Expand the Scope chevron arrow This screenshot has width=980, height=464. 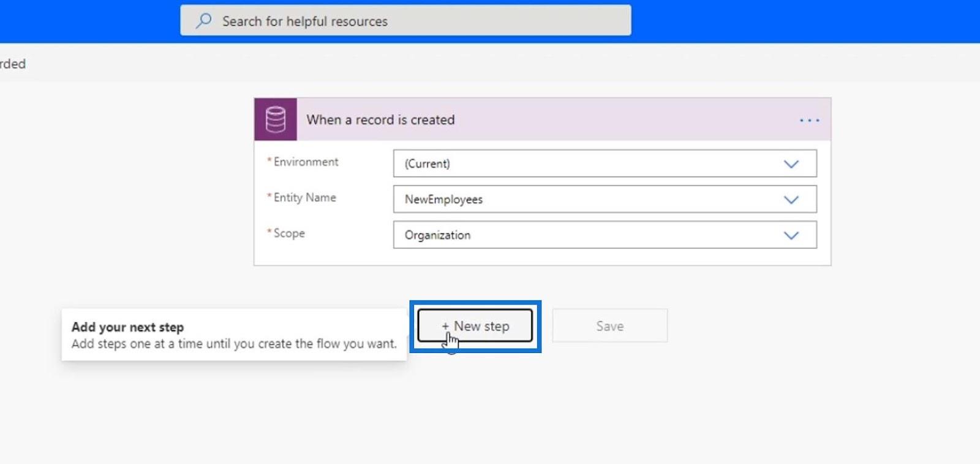(791, 235)
